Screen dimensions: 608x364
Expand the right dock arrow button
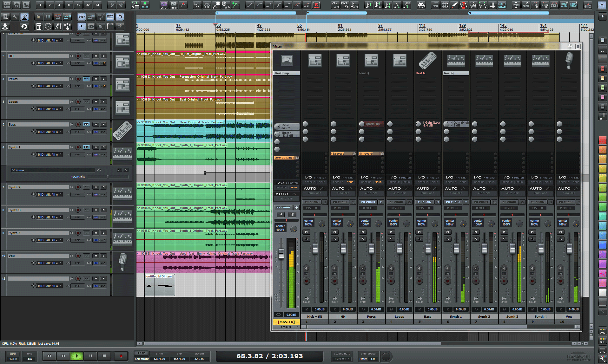coord(602,16)
